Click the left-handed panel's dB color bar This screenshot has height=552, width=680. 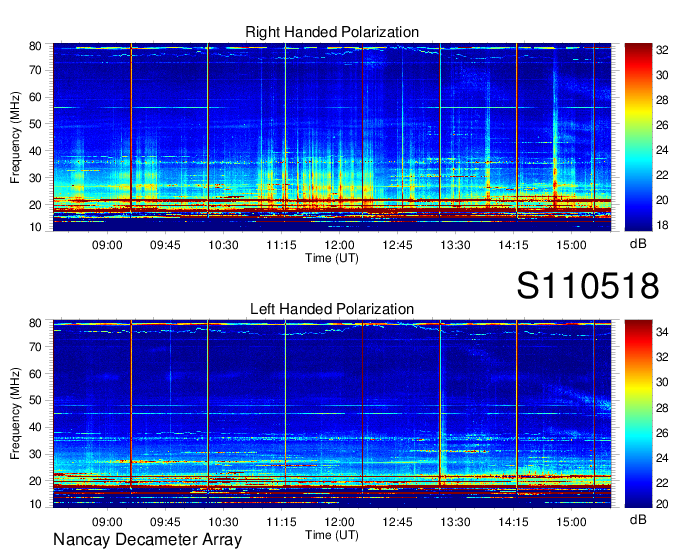[x=638, y=414]
